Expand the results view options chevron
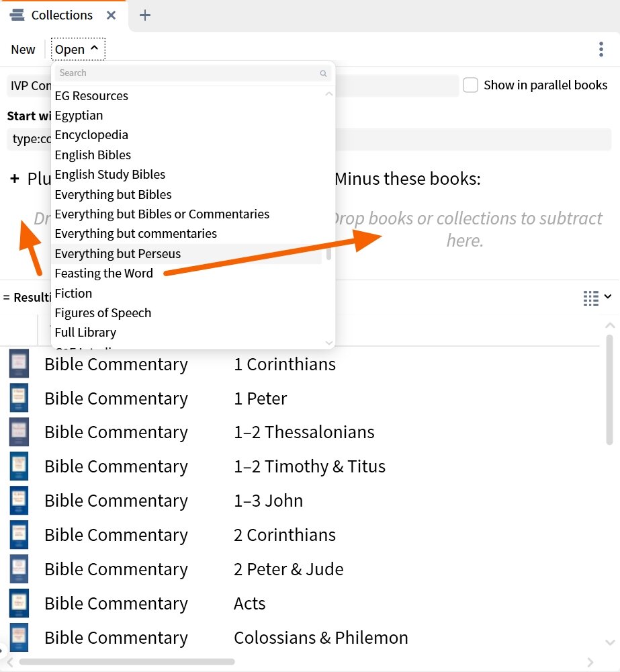 tap(608, 296)
